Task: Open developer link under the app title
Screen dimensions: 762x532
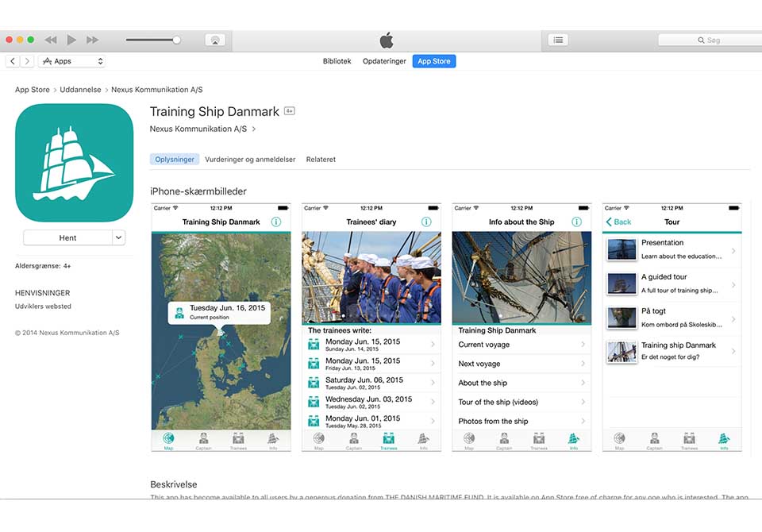Action: (x=202, y=129)
